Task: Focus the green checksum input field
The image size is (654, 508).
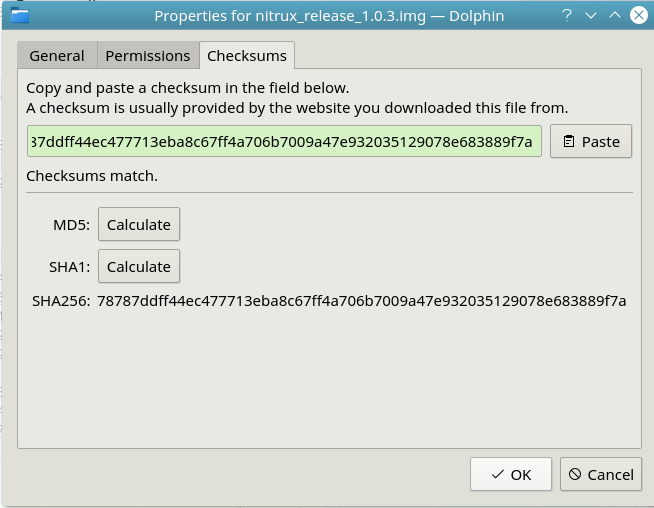Action: (x=285, y=142)
